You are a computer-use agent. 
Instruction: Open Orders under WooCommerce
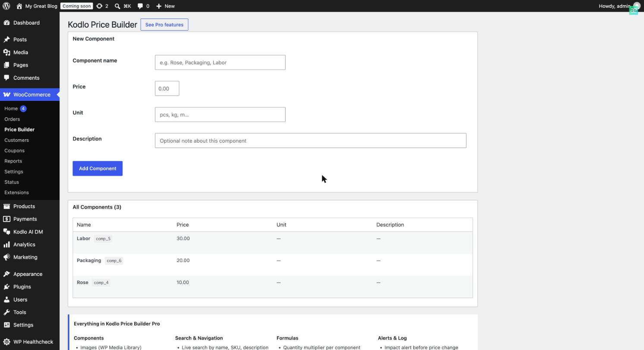12,119
